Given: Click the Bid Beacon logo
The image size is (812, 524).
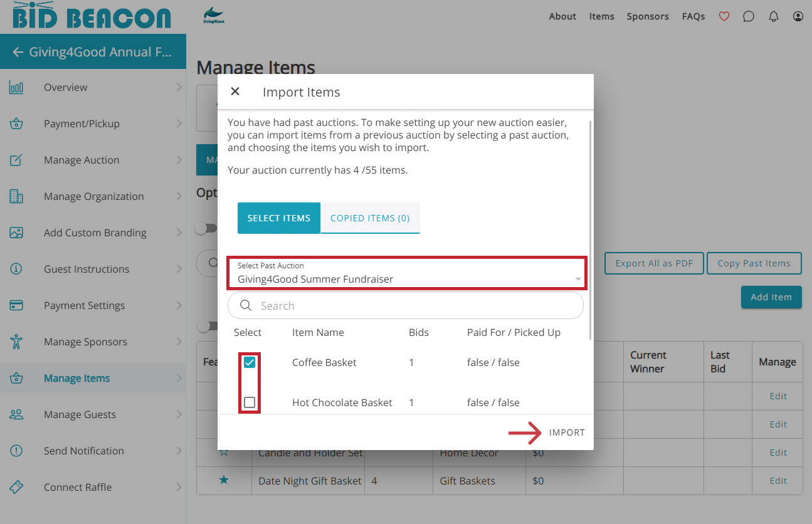Looking at the screenshot, I should point(92,15).
